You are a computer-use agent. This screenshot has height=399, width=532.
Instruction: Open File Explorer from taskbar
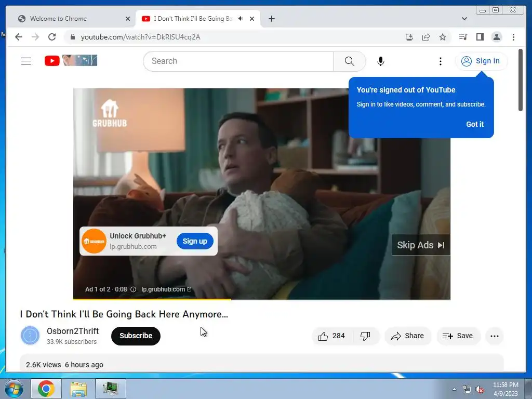[x=78, y=389]
